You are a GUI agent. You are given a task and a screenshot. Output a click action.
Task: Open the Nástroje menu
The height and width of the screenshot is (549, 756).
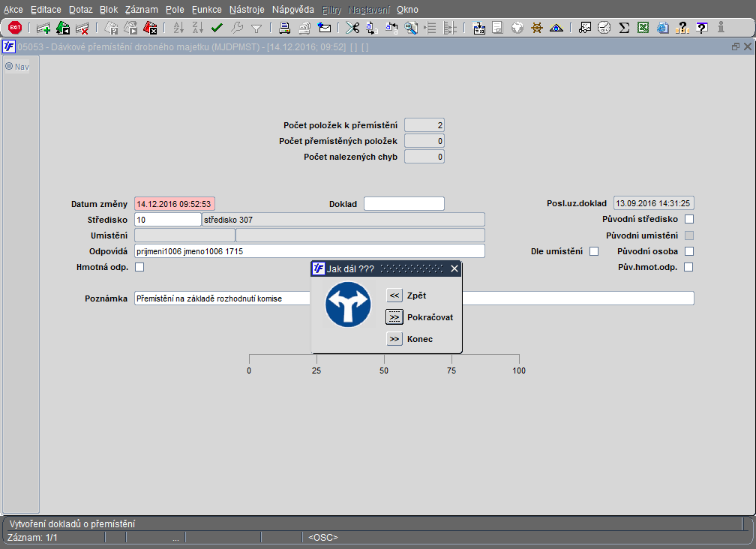(247, 10)
